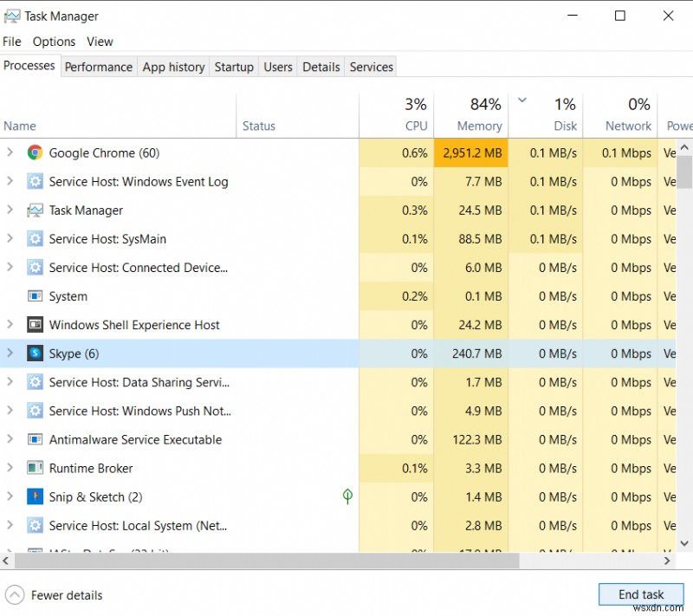693x616 pixels.
Task: Click the End task button
Action: click(641, 594)
